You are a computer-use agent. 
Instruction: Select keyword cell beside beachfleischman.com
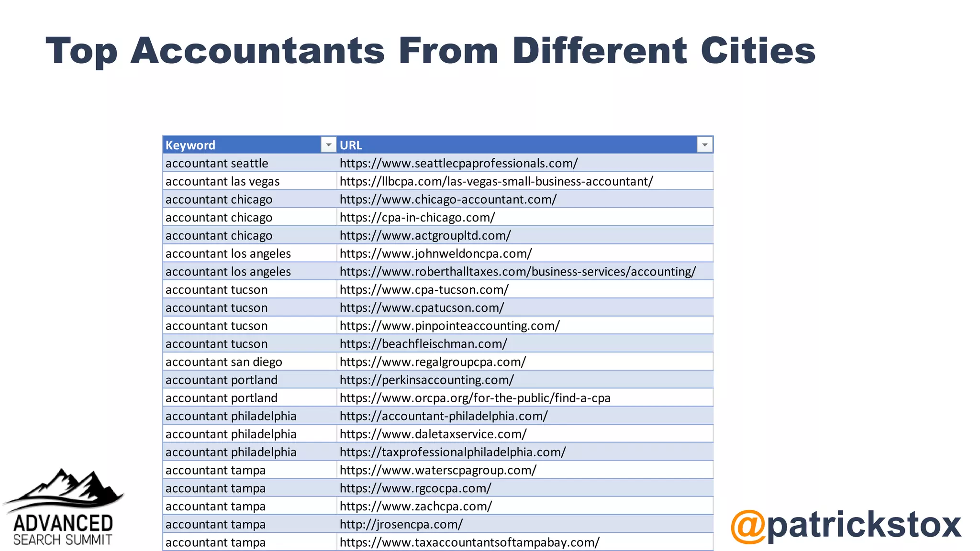click(250, 344)
